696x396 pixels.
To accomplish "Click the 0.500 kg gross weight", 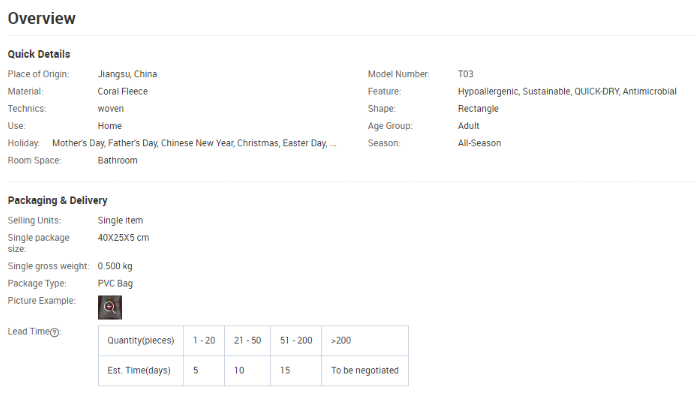I will point(115,266).
